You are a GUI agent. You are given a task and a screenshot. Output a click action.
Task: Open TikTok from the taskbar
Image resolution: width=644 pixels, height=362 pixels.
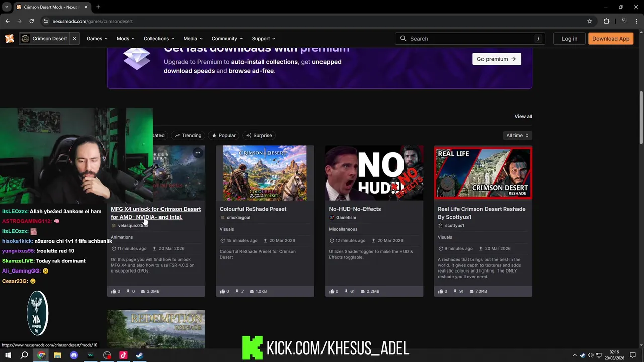pos(123,355)
